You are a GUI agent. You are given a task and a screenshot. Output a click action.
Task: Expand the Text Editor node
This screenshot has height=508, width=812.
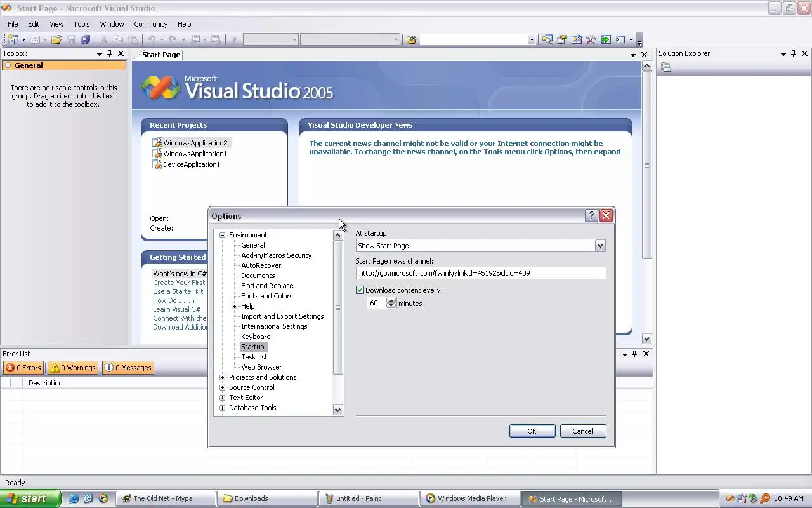(x=223, y=398)
